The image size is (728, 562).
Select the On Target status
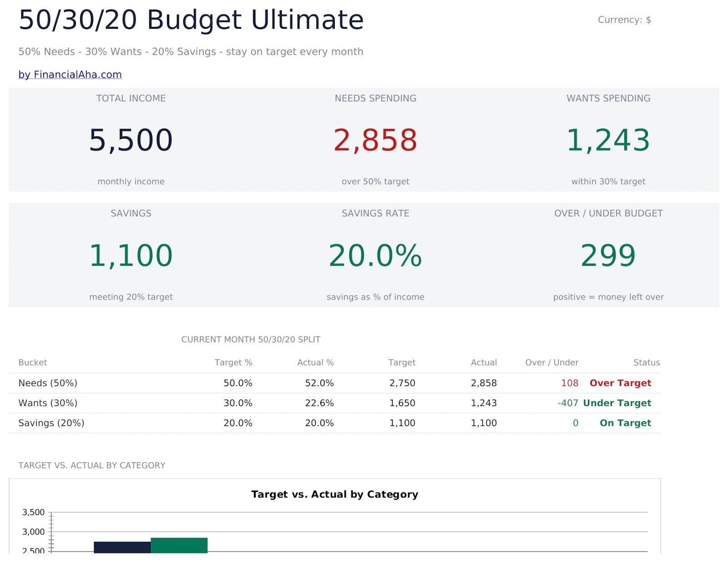tap(625, 423)
